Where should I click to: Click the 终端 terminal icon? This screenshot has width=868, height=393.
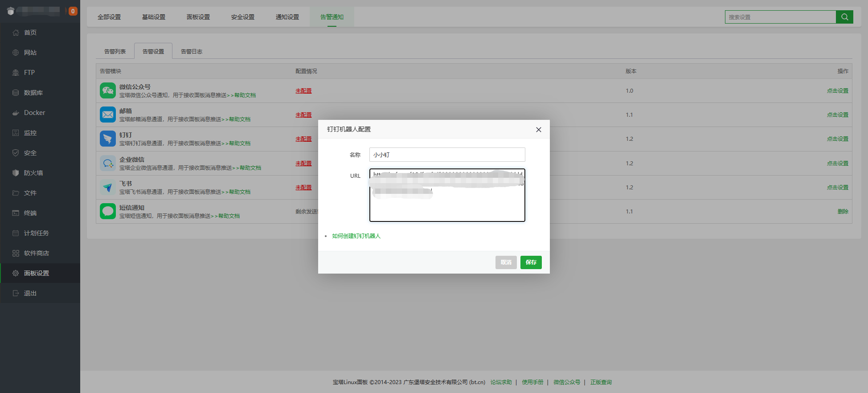[16, 213]
